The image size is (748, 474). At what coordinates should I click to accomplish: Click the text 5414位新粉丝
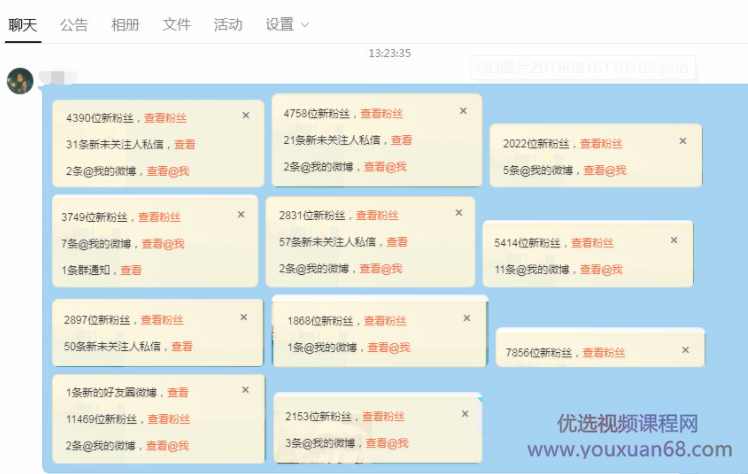point(527,243)
